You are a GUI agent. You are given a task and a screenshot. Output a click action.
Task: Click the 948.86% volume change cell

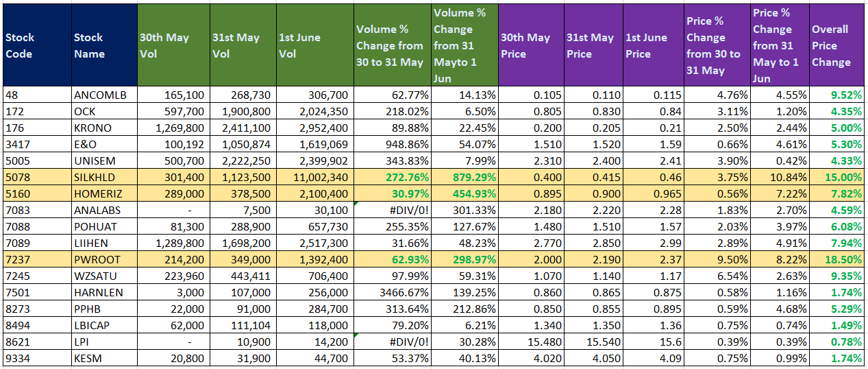pyautogui.click(x=392, y=144)
